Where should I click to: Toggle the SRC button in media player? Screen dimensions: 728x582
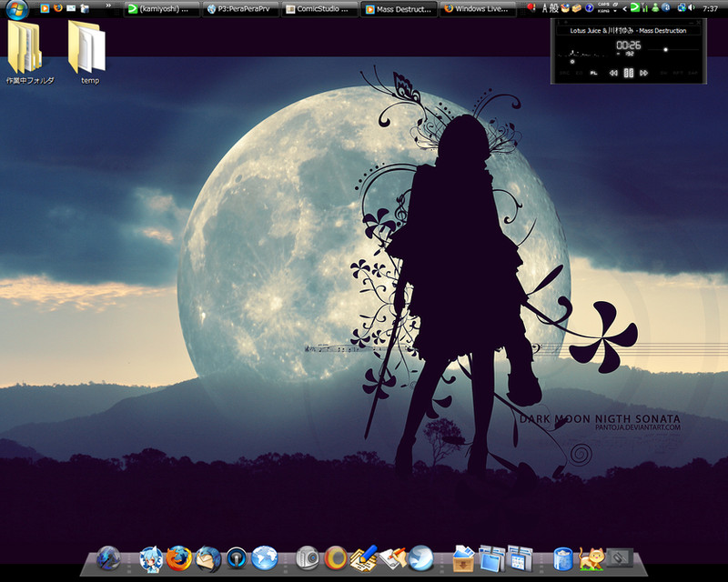tap(564, 73)
